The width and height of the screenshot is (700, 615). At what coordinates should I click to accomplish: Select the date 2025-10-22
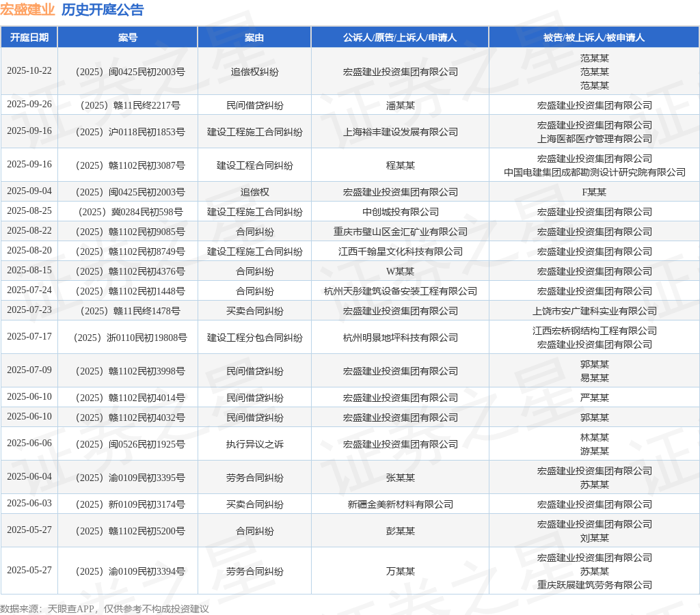(x=29, y=71)
